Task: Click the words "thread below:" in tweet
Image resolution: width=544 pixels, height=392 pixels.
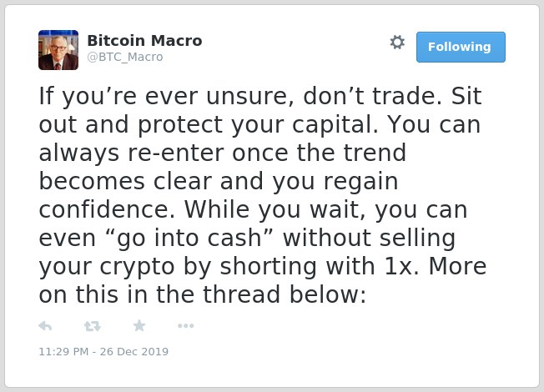Action: pyautogui.click(x=285, y=294)
